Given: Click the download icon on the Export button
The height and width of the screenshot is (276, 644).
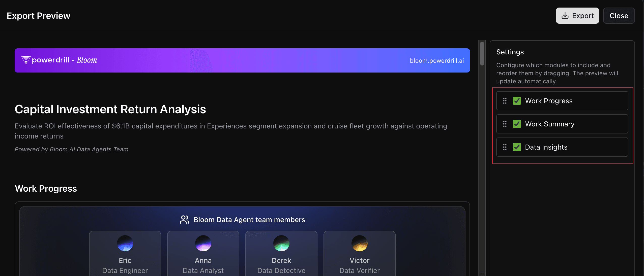Looking at the screenshot, I should click(x=565, y=16).
